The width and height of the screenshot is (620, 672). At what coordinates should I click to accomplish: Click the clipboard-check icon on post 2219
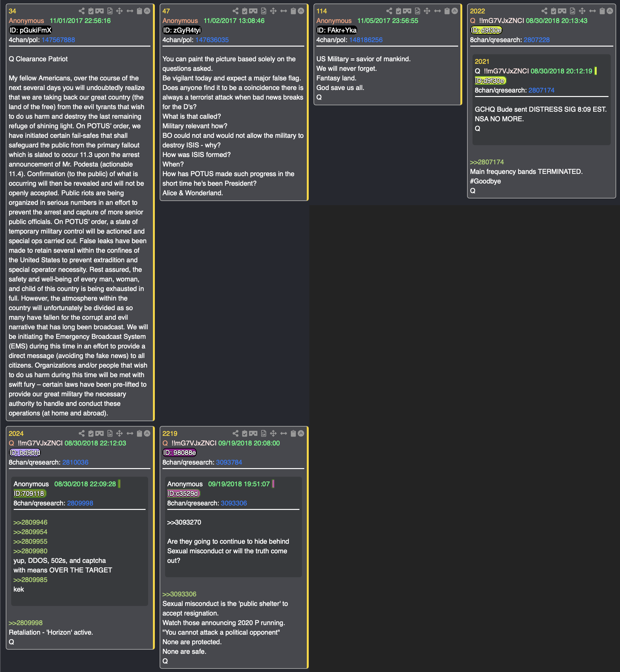pos(245,434)
